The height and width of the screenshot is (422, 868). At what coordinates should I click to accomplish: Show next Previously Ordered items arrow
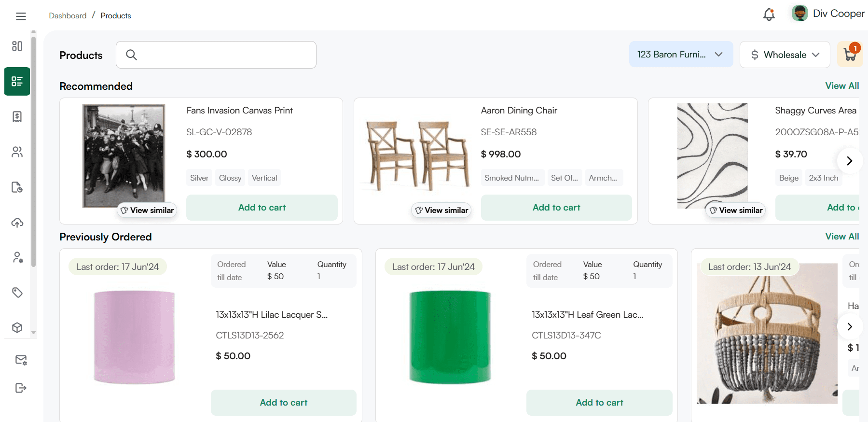[x=850, y=326]
